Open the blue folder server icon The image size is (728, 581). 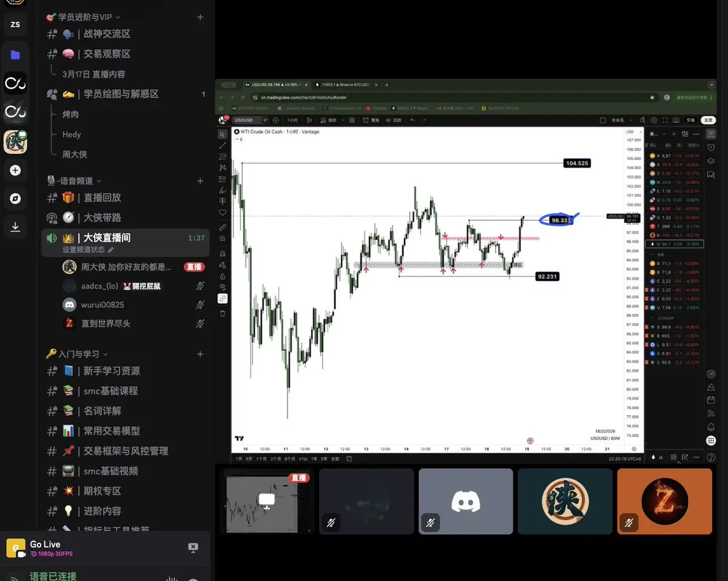pos(15,55)
